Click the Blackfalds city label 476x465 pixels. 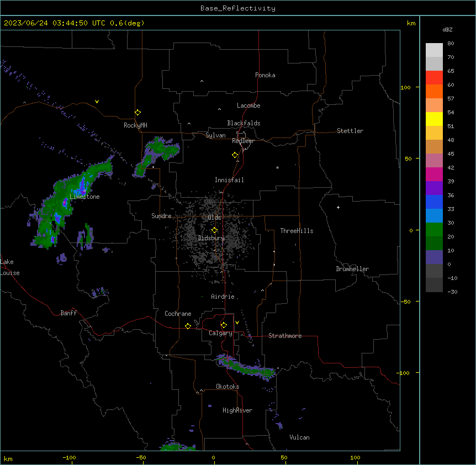click(x=244, y=123)
